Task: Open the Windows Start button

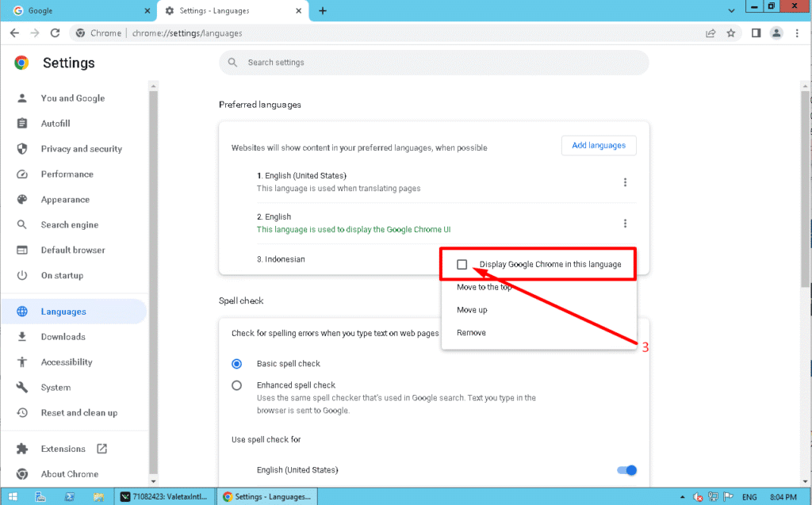Action: 13,497
